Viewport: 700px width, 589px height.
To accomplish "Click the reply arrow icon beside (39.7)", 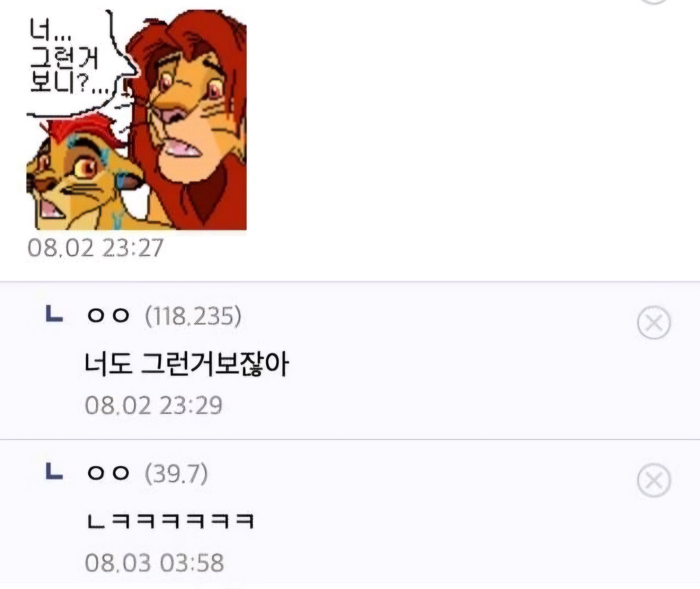I will (x=54, y=471).
